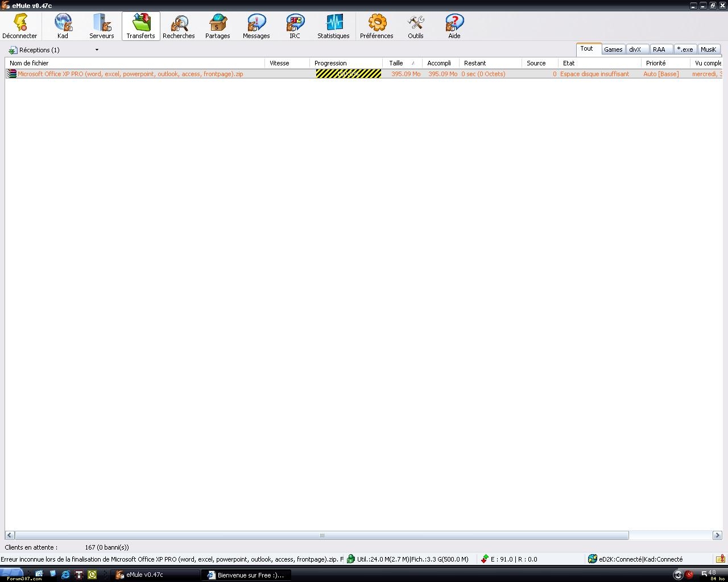Image resolution: width=728 pixels, height=582 pixels.
Task: Select the Transferts toolbar button
Action: pos(140,26)
